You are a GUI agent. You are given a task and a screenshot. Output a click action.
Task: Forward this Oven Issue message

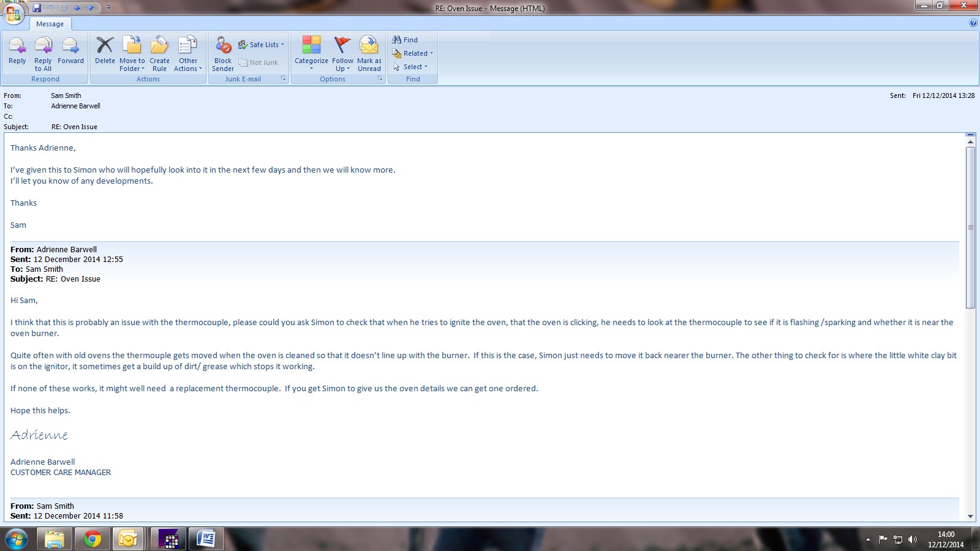[70, 51]
